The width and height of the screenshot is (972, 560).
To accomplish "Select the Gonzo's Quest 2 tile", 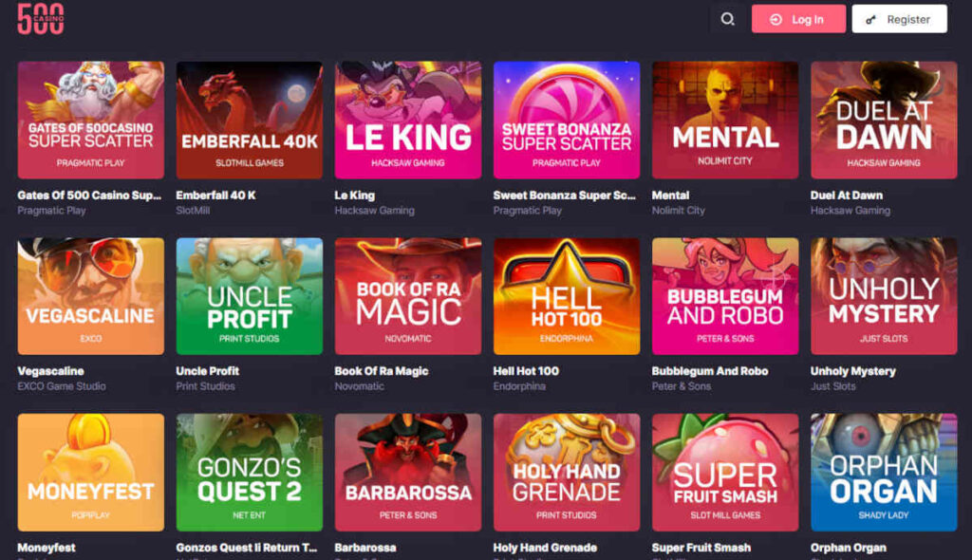I will [250, 472].
